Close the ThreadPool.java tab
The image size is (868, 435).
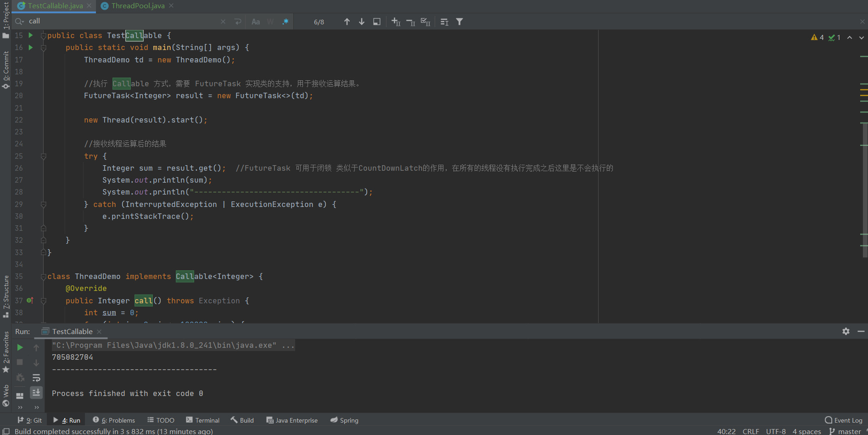point(171,6)
